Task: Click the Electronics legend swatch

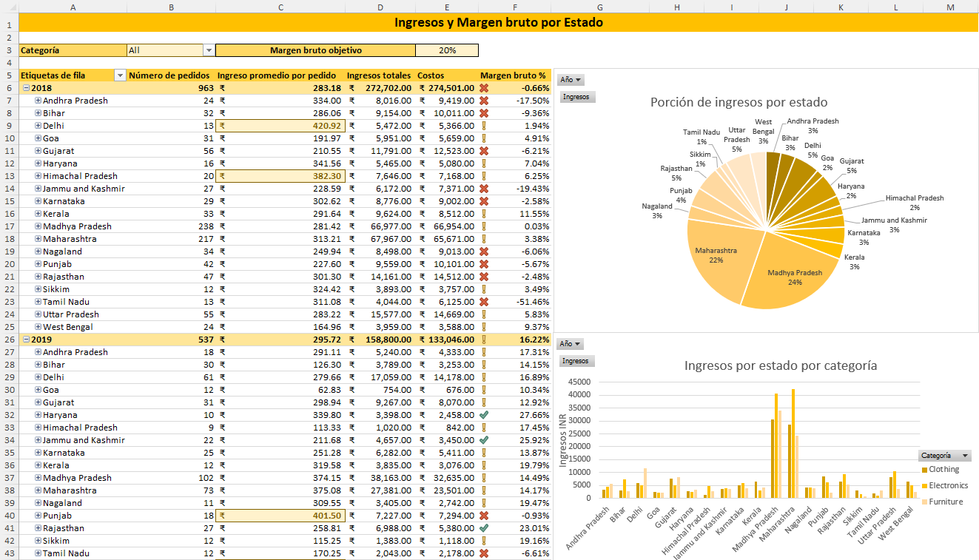Action: [924, 486]
